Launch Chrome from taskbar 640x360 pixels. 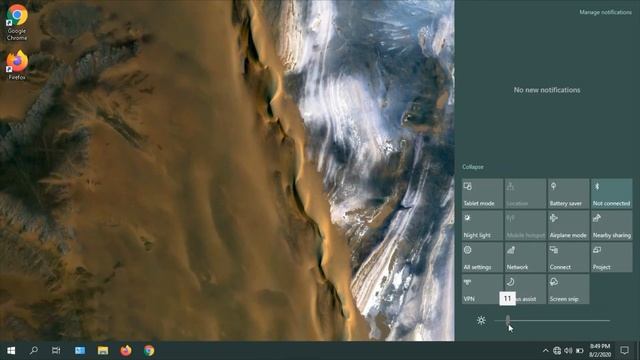[x=149, y=351]
